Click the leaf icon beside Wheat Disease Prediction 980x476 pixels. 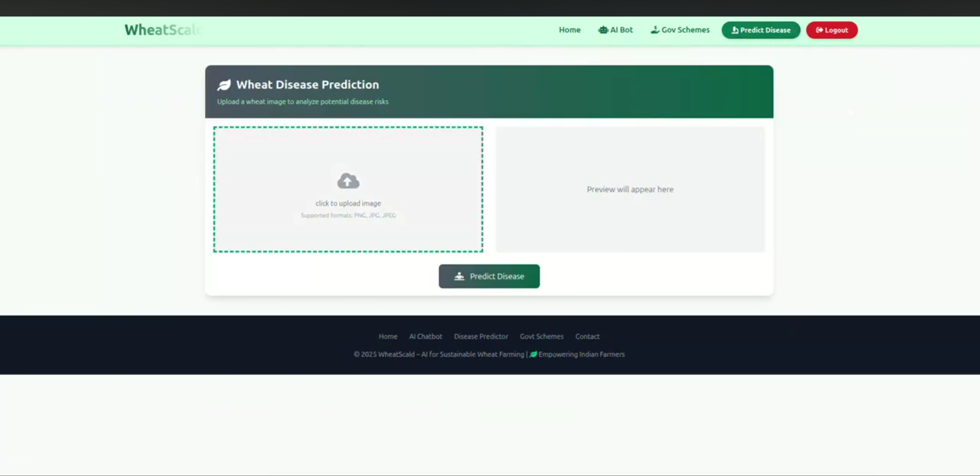click(x=224, y=85)
